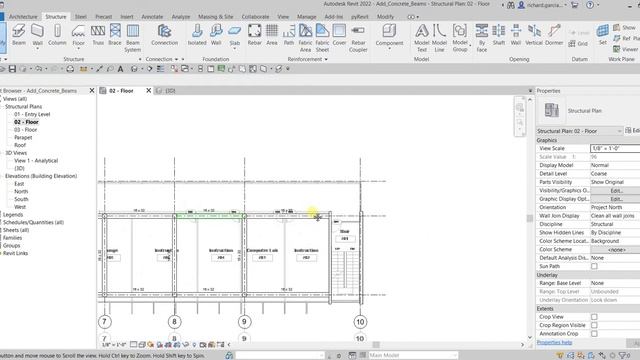Select the Fabric Sheet tool
The image size is (640, 360).
coord(322,38)
